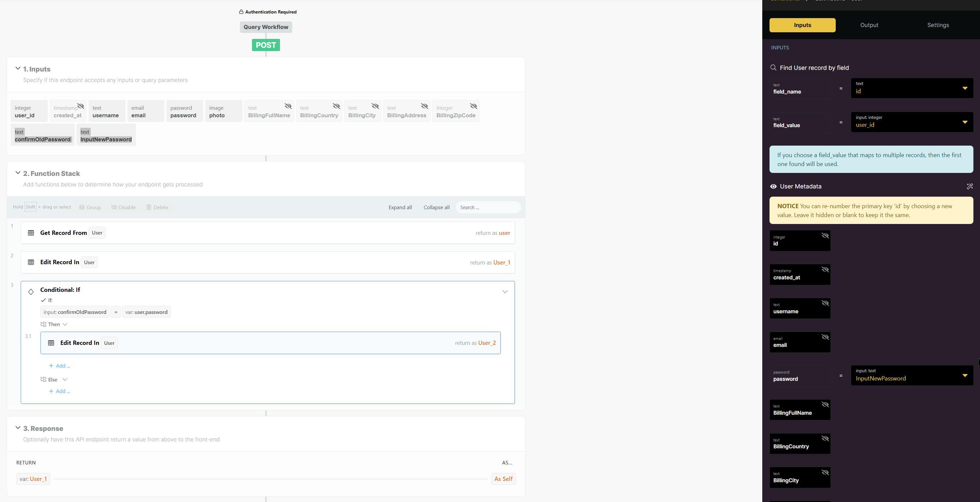Show hidden BillingCountry field in metadata panel
The height and width of the screenshot is (502, 980).
(825, 438)
